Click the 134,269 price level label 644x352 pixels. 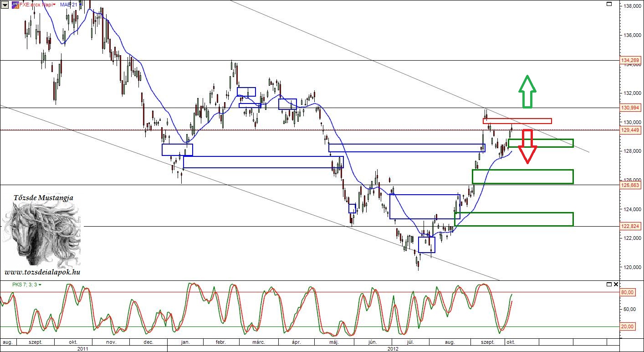(631, 60)
